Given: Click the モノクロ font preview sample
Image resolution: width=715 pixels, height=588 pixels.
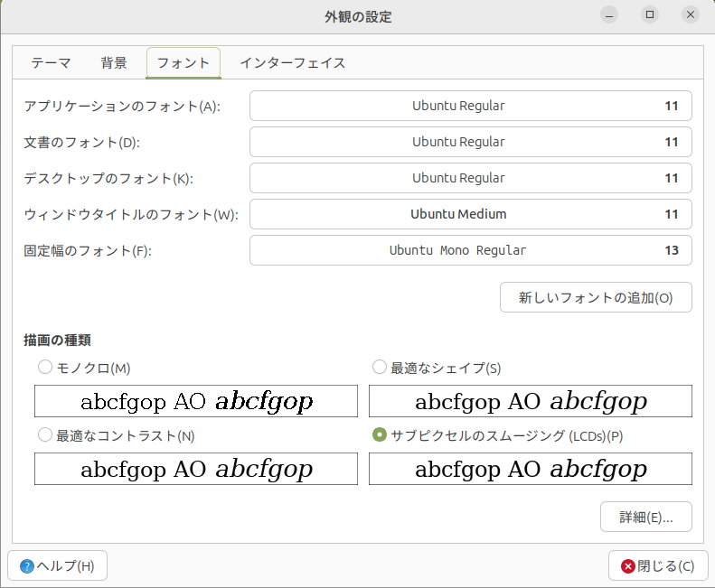Looking at the screenshot, I should click(x=196, y=401).
